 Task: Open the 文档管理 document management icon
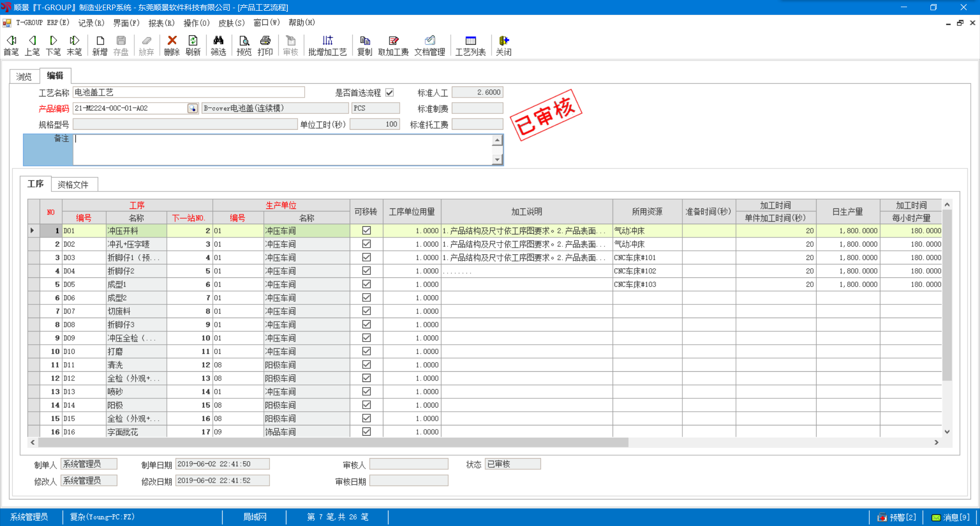pos(429,45)
